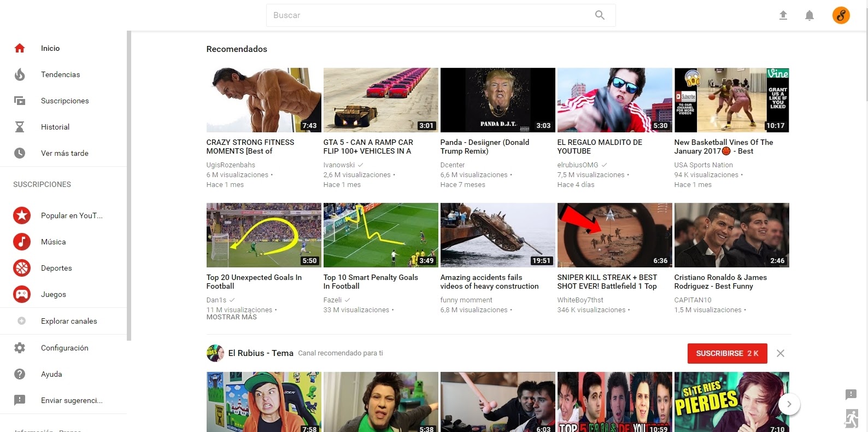The image size is (868, 432).
Task: Open Amazing accidents fails tank thumbnail
Action: coord(497,235)
